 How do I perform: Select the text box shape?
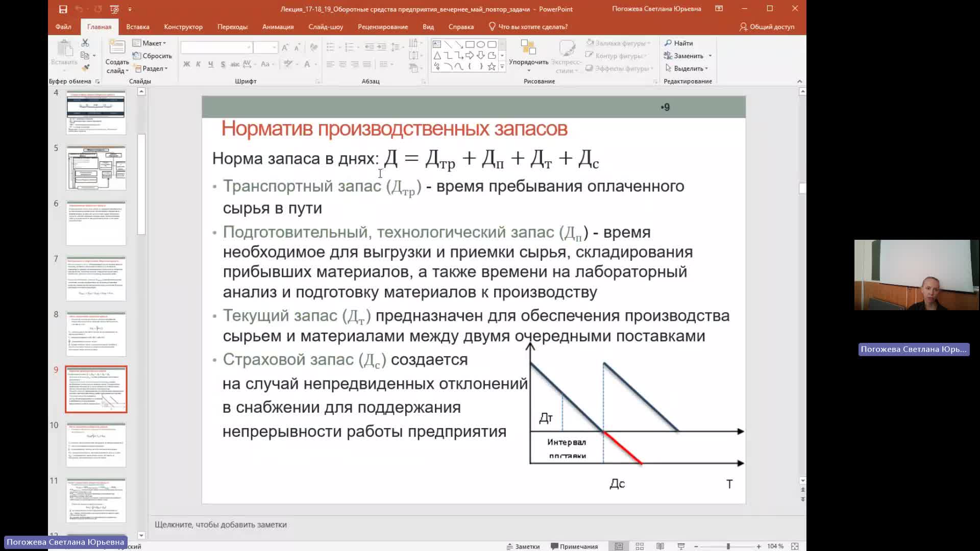(x=437, y=44)
